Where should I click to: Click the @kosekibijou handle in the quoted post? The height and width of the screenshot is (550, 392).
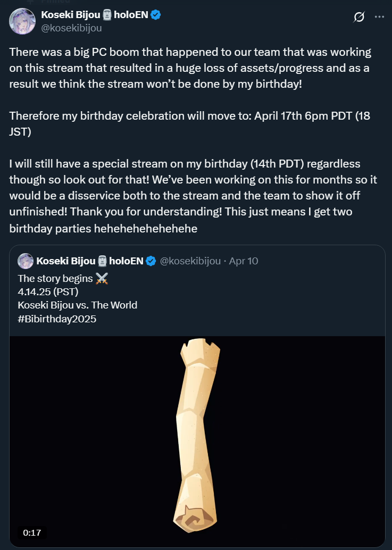191,261
